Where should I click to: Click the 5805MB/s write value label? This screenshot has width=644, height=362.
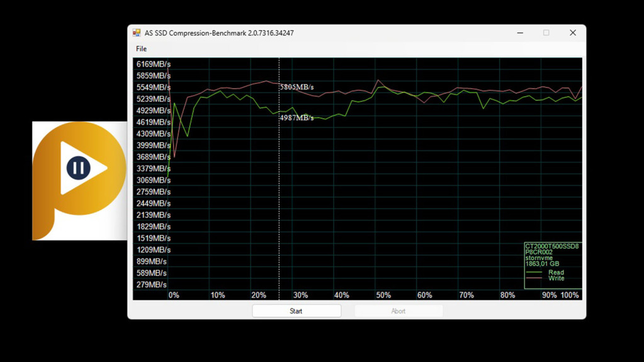pos(297,87)
